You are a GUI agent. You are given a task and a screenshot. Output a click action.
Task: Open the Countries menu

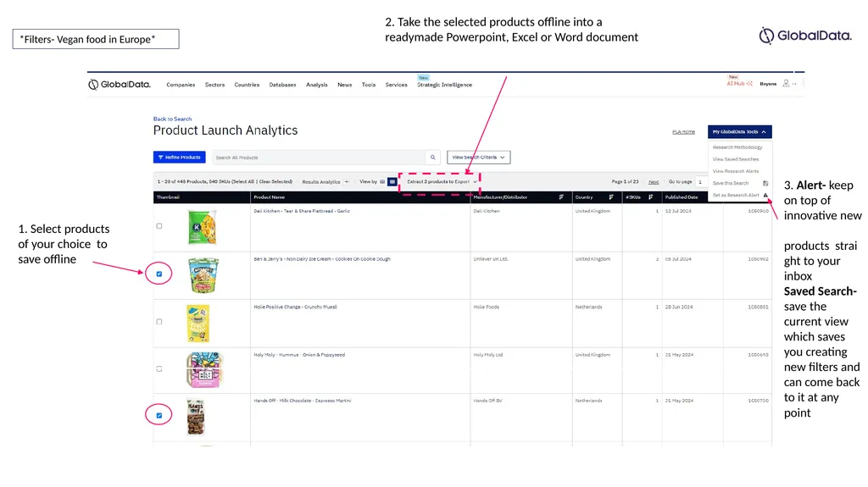(x=247, y=85)
